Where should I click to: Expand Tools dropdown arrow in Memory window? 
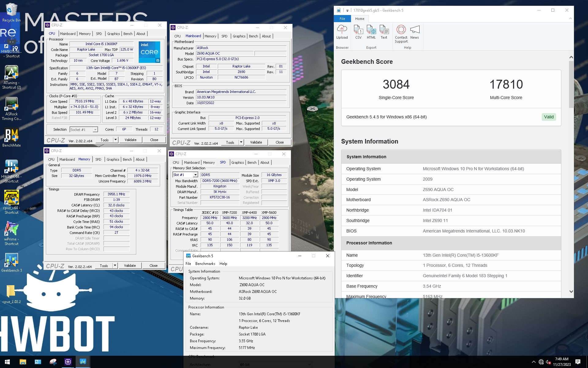coord(115,266)
